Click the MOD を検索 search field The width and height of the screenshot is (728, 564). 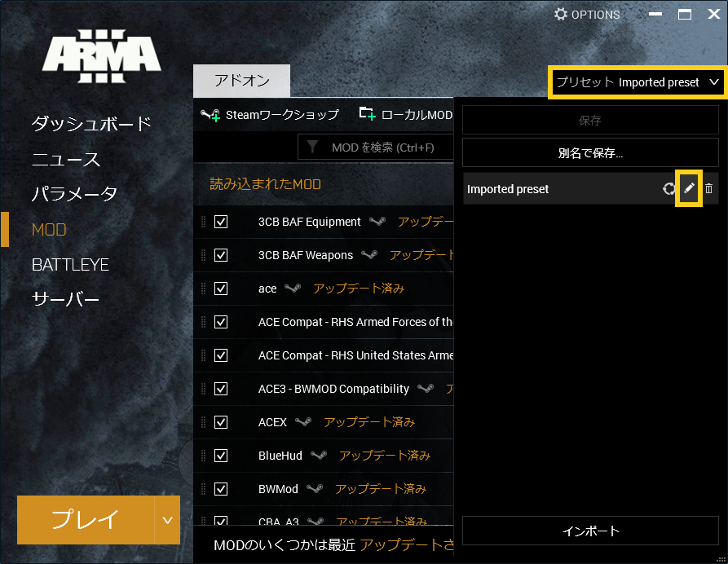376,148
